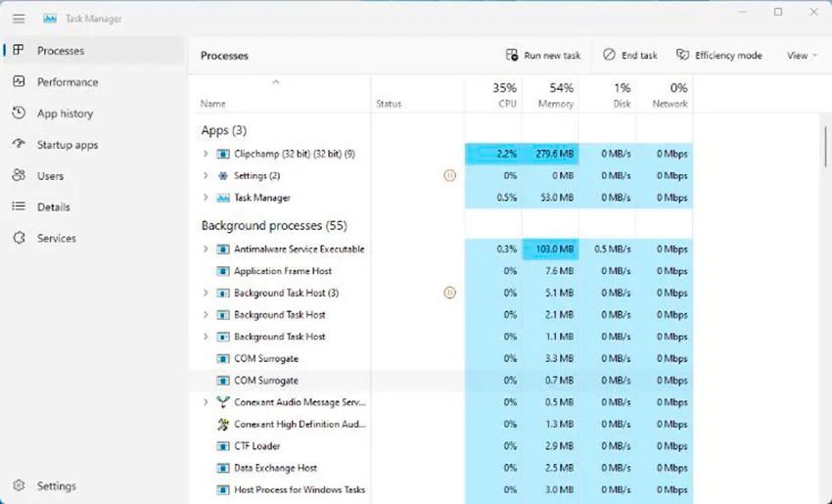Switch to the Performance page
This screenshot has width=832, height=504.
coord(94,81)
